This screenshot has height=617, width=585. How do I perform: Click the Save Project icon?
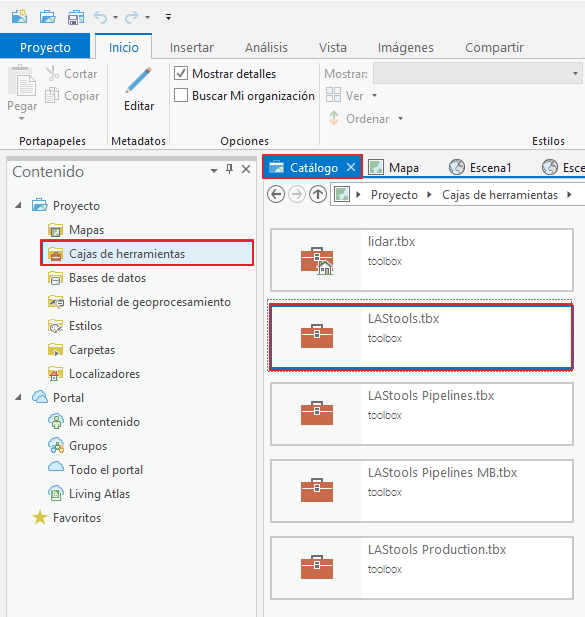coord(76,17)
